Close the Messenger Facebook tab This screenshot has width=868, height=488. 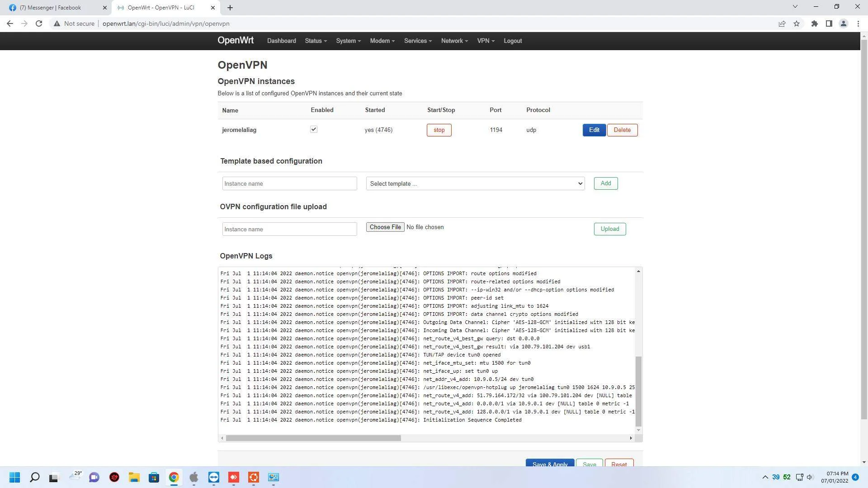(x=105, y=8)
